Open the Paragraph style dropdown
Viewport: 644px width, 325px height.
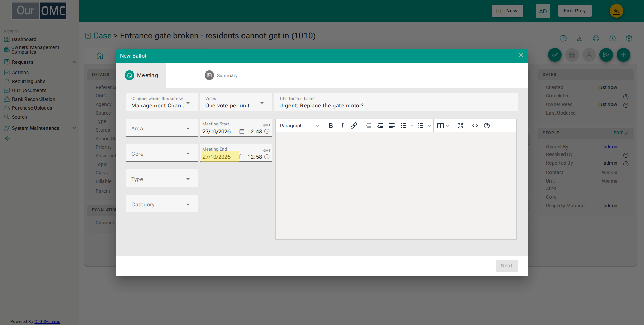[x=299, y=126]
